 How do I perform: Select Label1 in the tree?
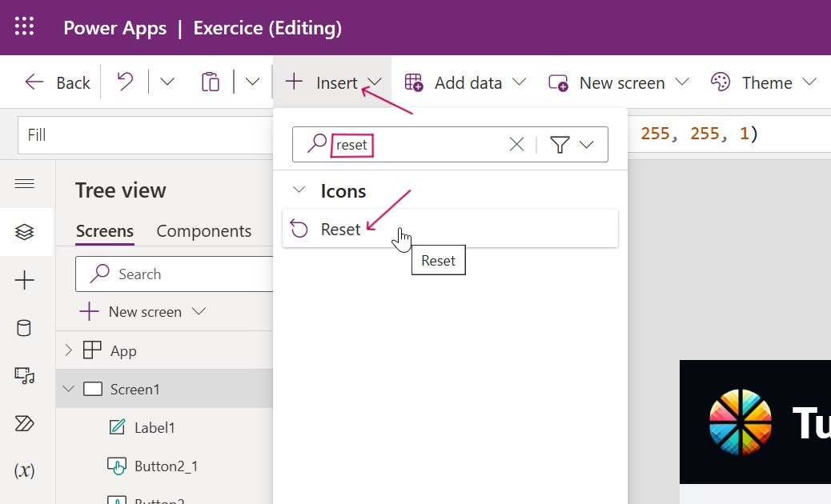(x=154, y=427)
